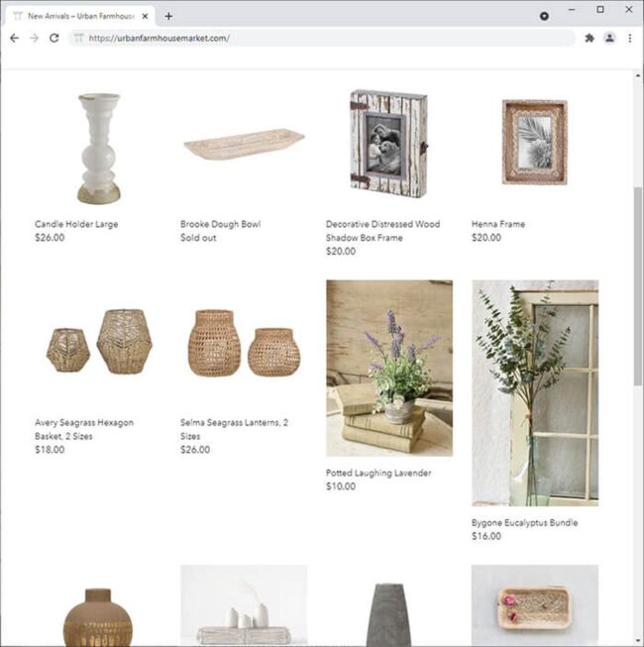
Task: Reload the current page
Action: click(54, 38)
